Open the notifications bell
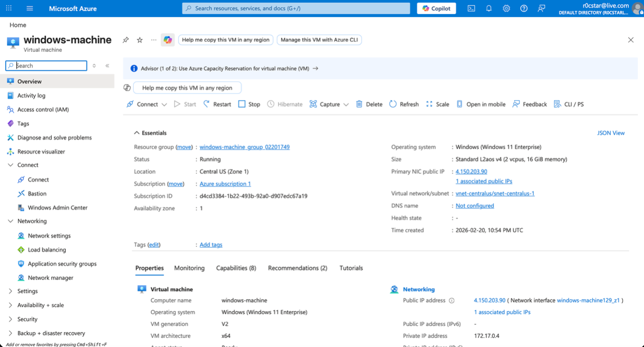The height and width of the screenshot is (347, 644). [489, 8]
